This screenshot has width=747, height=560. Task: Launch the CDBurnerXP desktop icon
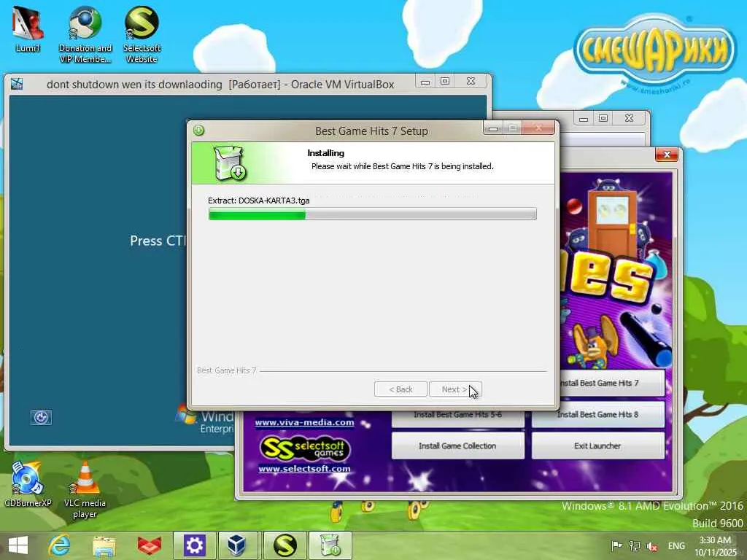tap(27, 483)
